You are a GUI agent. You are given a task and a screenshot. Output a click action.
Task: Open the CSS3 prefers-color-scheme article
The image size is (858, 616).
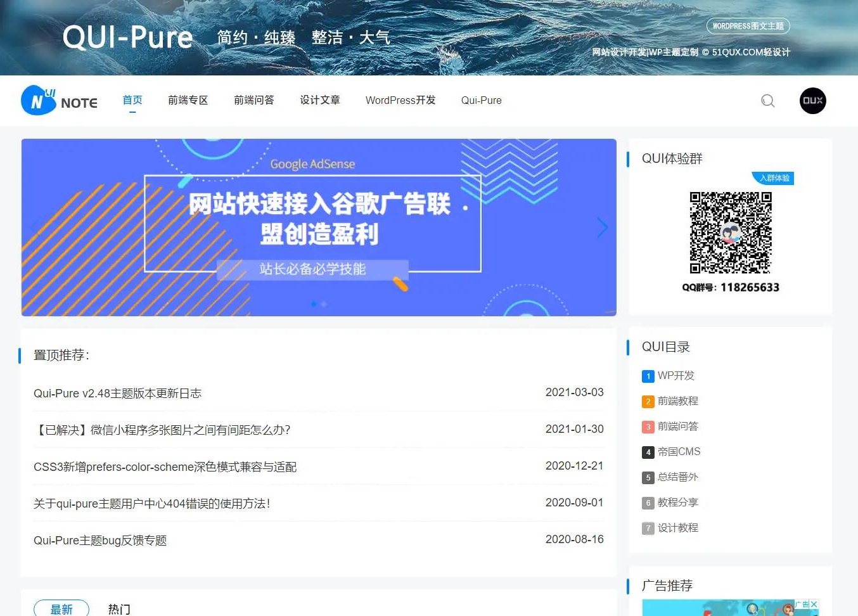(x=166, y=466)
